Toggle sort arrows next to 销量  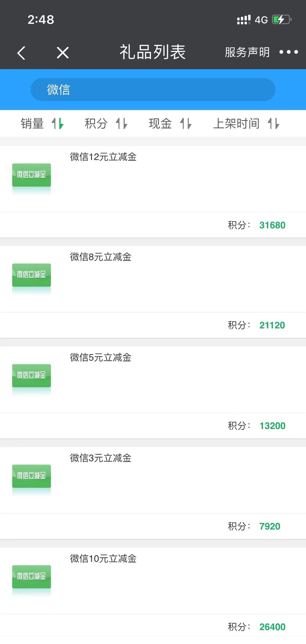pyautogui.click(x=58, y=123)
